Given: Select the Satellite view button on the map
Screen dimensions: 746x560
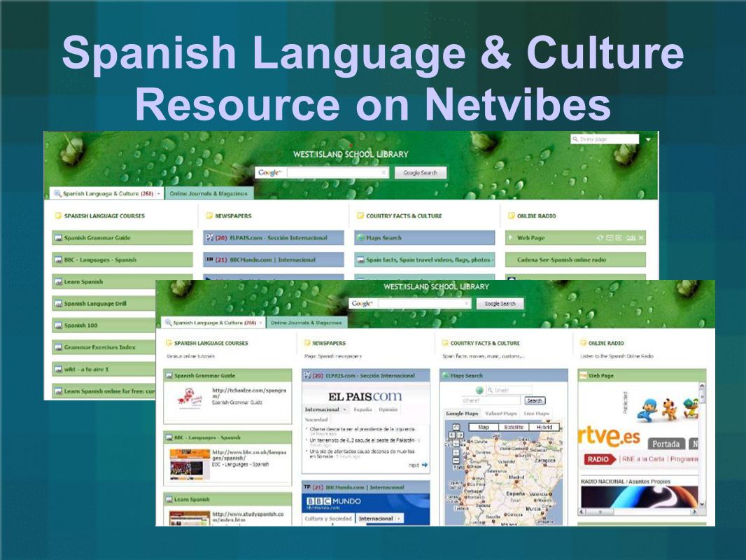Looking at the screenshot, I should [514, 427].
